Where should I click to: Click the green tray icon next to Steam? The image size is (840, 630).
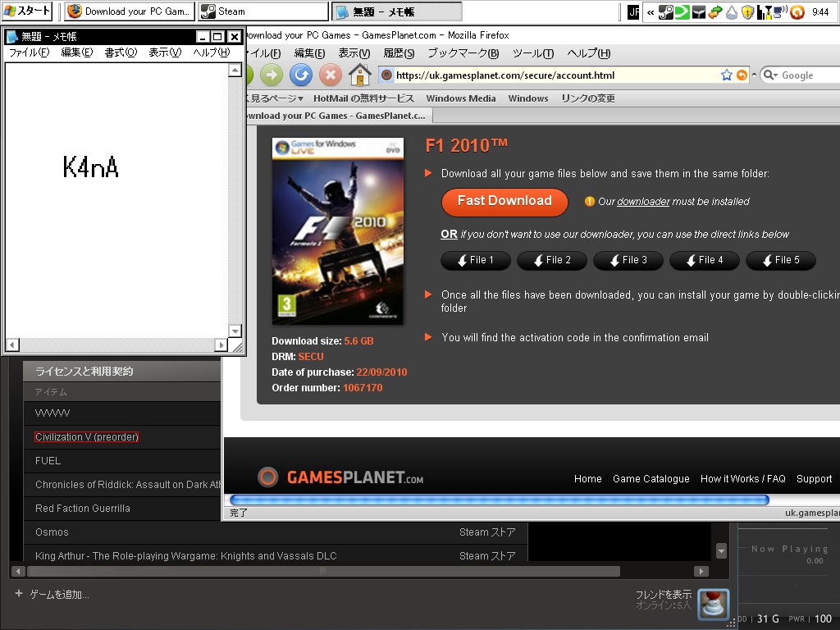(682, 11)
